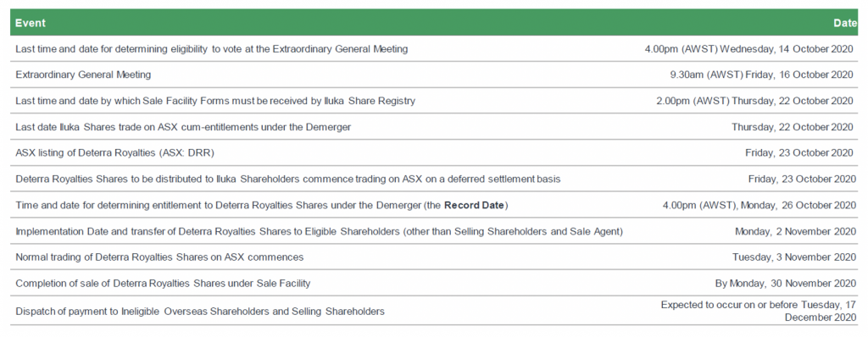Click the Monday, 2 November 2020 date
The width and height of the screenshot is (868, 337).
[795, 231]
